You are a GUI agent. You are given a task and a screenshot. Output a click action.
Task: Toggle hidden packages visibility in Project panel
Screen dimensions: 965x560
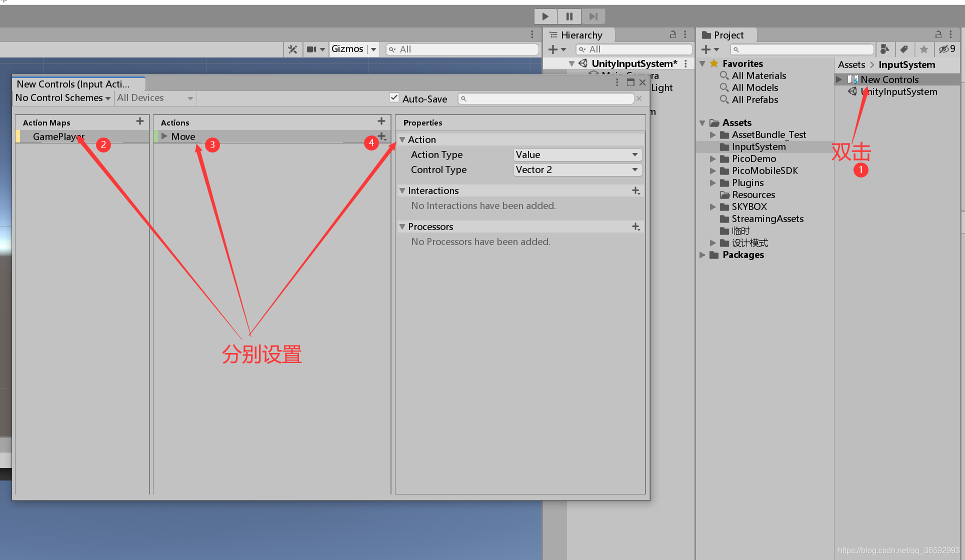(946, 49)
